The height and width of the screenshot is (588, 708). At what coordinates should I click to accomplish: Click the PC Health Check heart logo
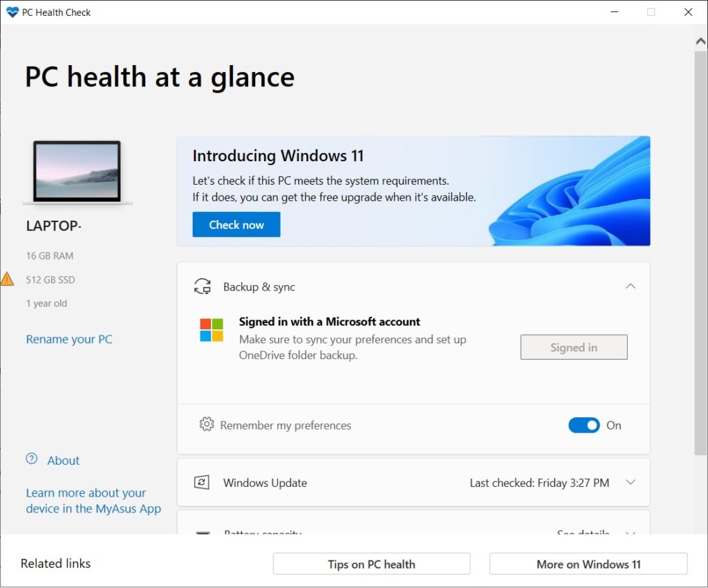(12, 12)
